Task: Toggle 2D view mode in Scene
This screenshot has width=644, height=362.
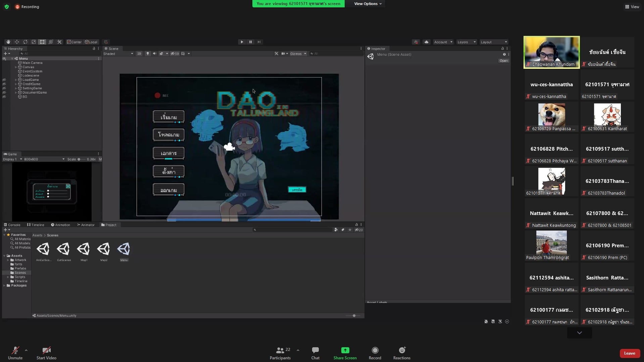Action: [139, 54]
